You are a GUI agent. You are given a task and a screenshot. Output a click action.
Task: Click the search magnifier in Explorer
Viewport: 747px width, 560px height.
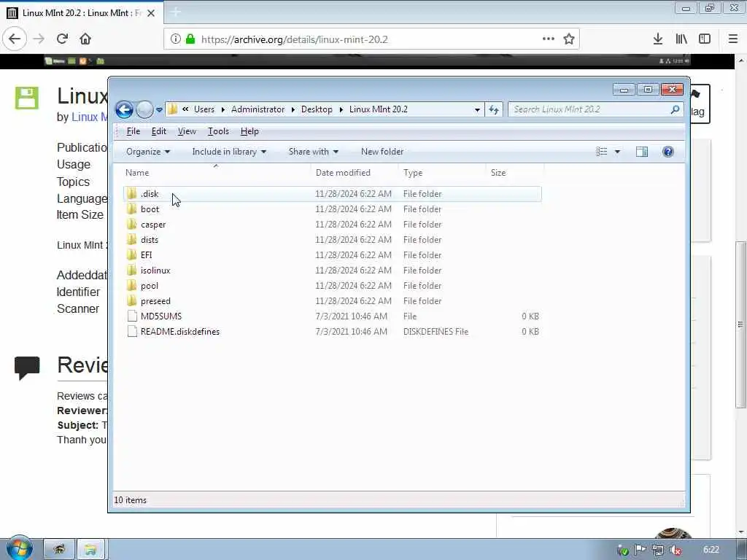[675, 109]
